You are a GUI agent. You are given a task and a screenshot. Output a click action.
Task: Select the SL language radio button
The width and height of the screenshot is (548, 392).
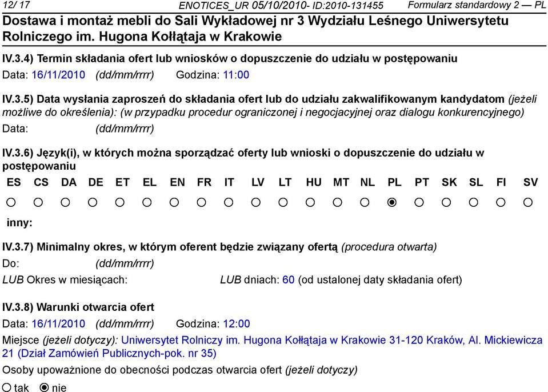474,202
